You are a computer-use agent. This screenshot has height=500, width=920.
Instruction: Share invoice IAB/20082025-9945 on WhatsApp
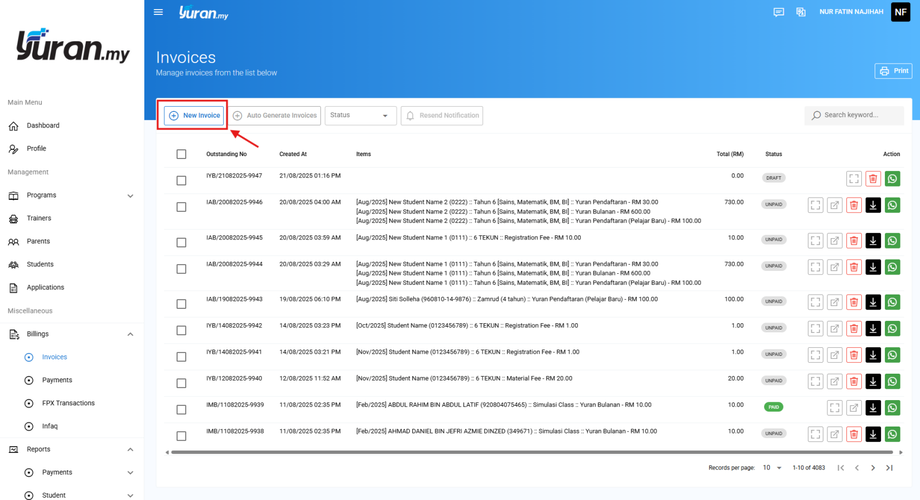[x=892, y=241]
